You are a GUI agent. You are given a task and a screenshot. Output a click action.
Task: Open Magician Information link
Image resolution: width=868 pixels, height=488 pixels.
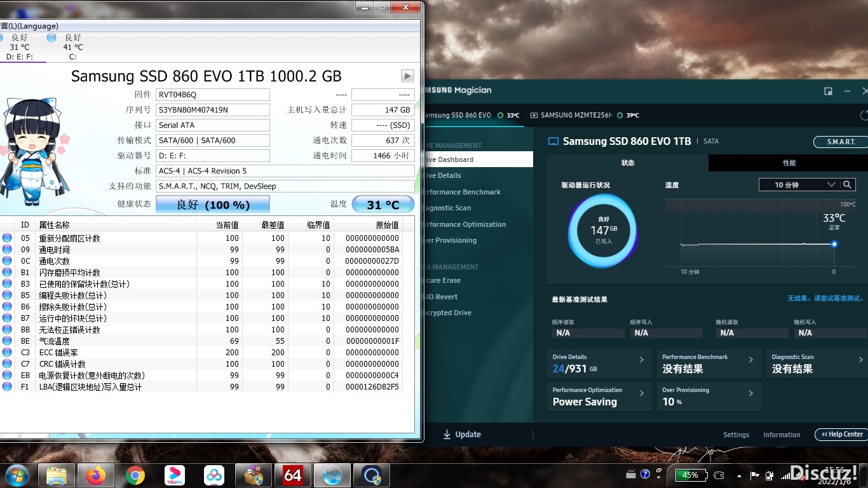point(782,435)
